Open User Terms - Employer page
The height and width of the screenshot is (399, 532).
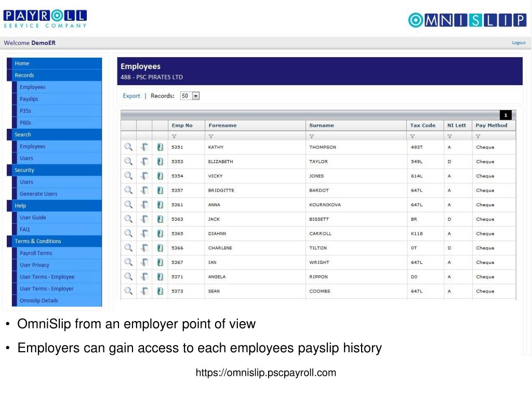point(57,289)
